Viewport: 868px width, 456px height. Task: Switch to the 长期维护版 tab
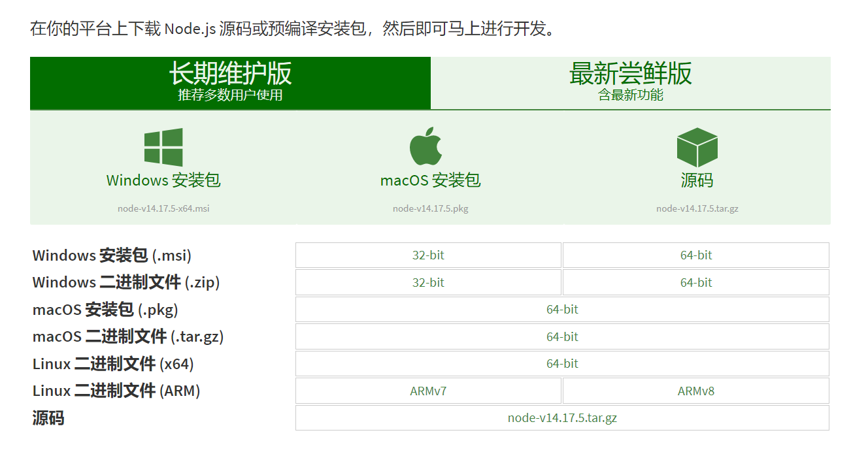click(x=230, y=83)
